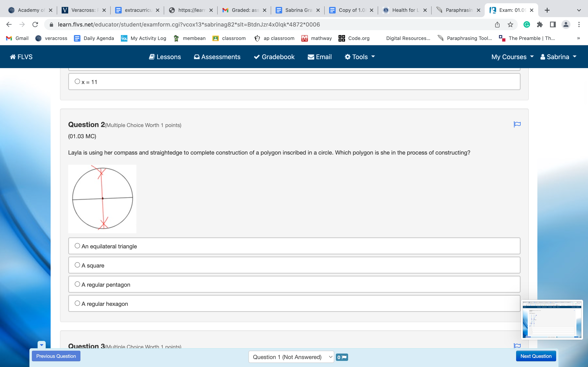
Task: Click the browser address bar URL
Action: click(189, 24)
